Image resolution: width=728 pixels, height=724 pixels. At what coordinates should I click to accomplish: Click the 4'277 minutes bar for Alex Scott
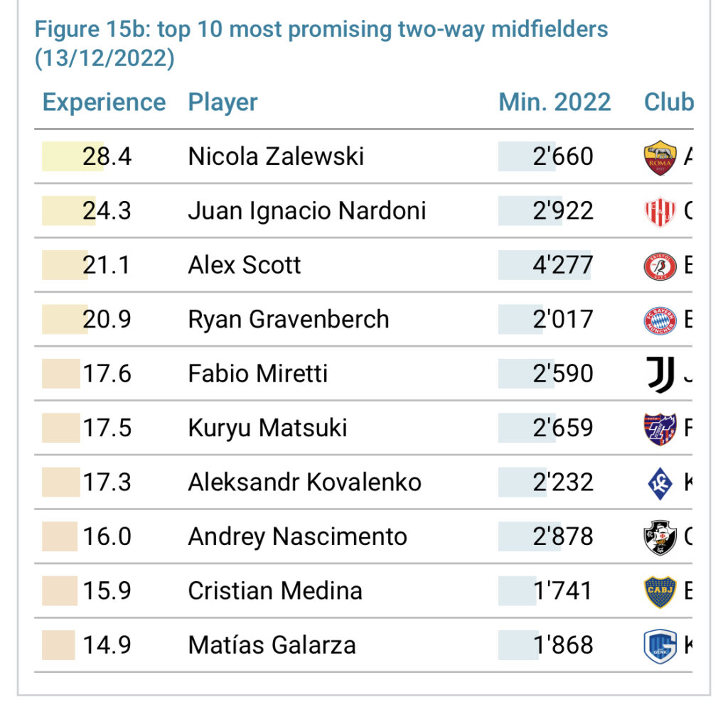tap(545, 266)
